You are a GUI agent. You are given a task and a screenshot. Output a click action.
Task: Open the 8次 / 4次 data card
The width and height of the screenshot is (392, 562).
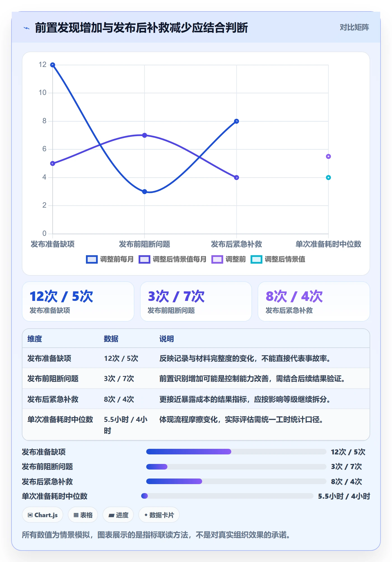(x=314, y=301)
